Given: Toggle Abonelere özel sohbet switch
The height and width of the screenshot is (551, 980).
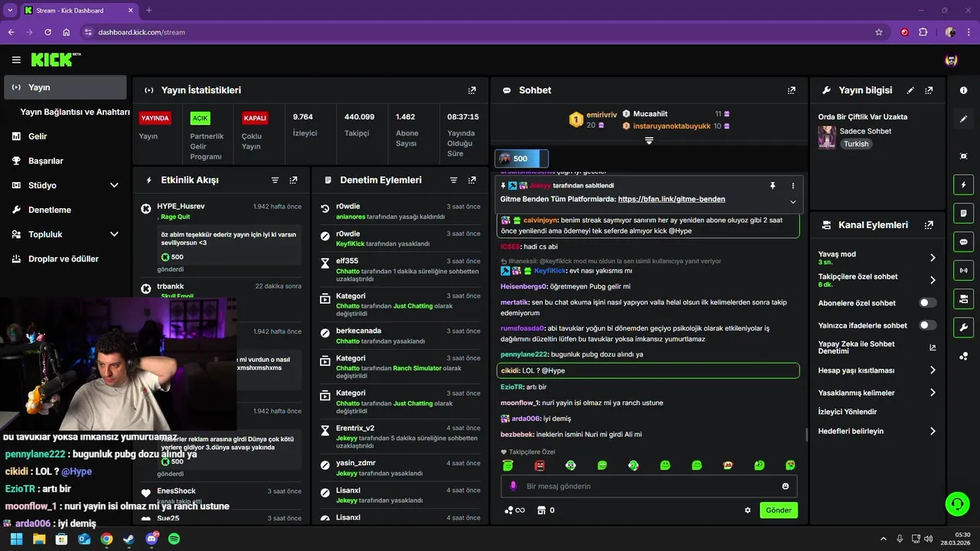Looking at the screenshot, I should click(x=928, y=303).
